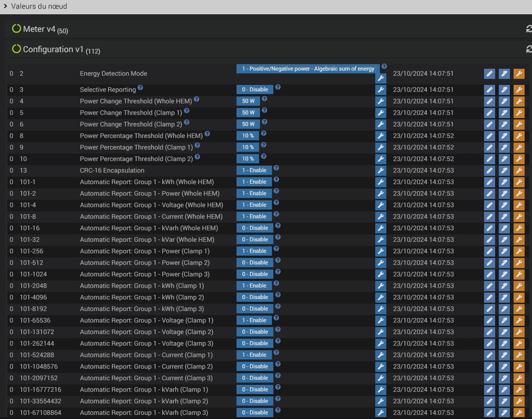Click pencil icon in Energy Detection Mode row
This screenshot has width=532, height=419.
click(x=489, y=74)
